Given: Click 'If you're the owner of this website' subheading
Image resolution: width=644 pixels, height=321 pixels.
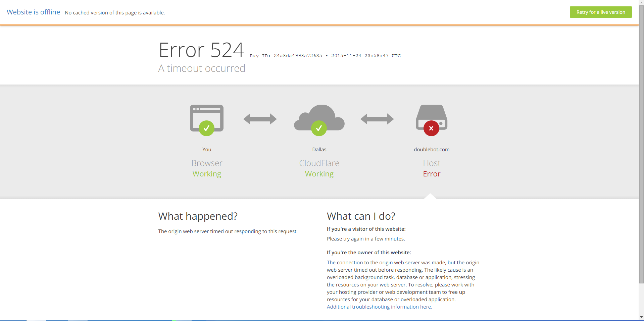Looking at the screenshot, I should (369, 253).
